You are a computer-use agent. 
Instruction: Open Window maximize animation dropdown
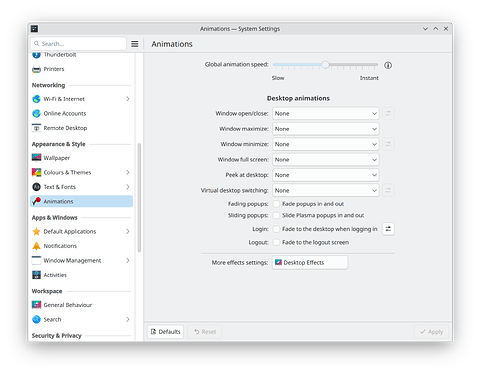click(x=326, y=129)
